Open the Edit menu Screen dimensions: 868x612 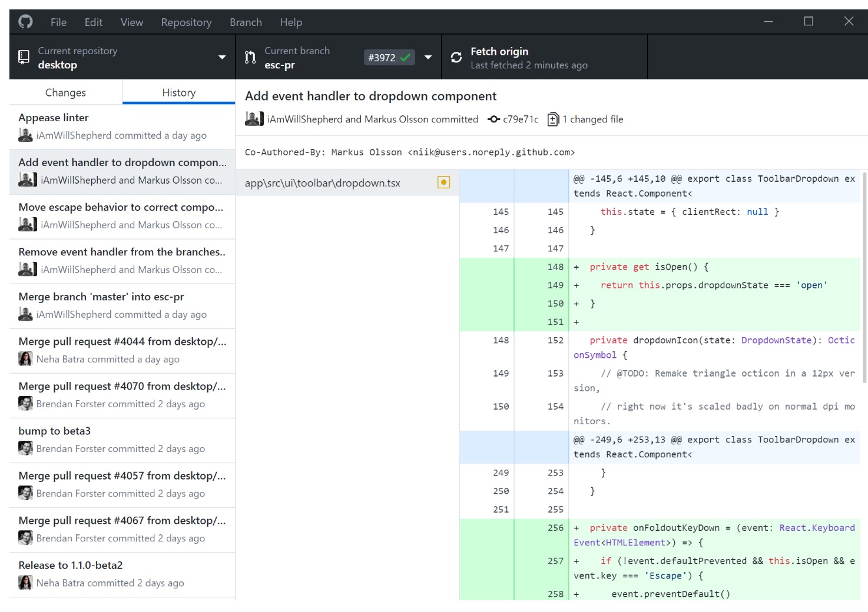tap(93, 22)
